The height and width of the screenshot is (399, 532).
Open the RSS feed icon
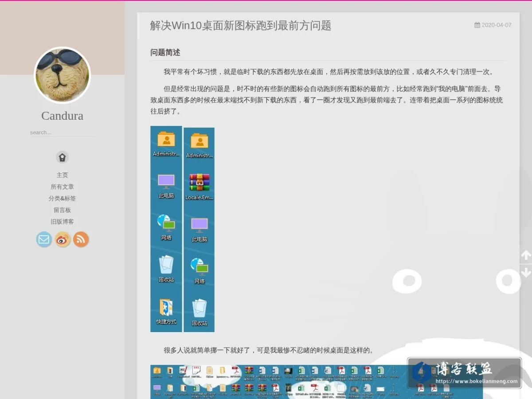[81, 239]
